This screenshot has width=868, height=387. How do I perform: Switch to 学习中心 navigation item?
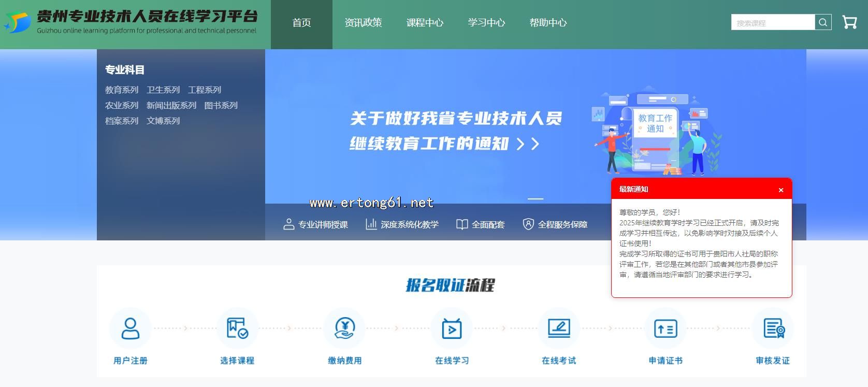(486, 23)
